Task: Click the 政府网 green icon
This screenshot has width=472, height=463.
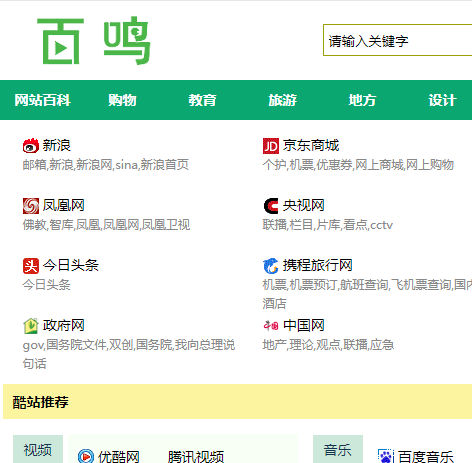Action: 31,326
